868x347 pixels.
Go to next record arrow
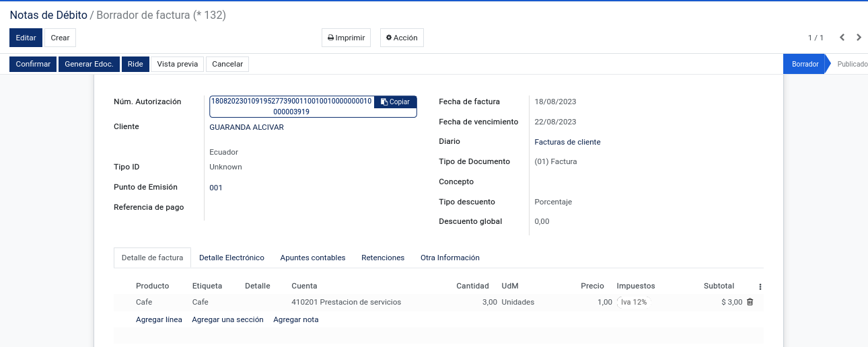click(859, 38)
